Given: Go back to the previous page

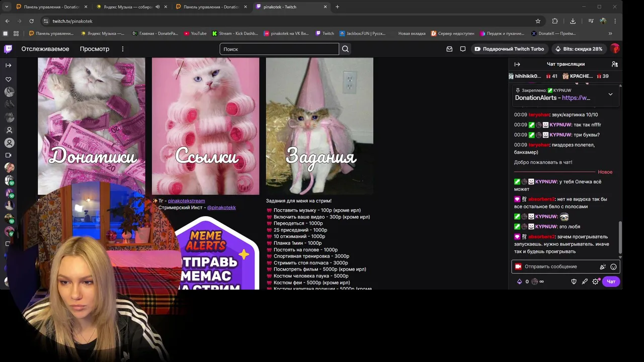Looking at the screenshot, I should coord(7,21).
